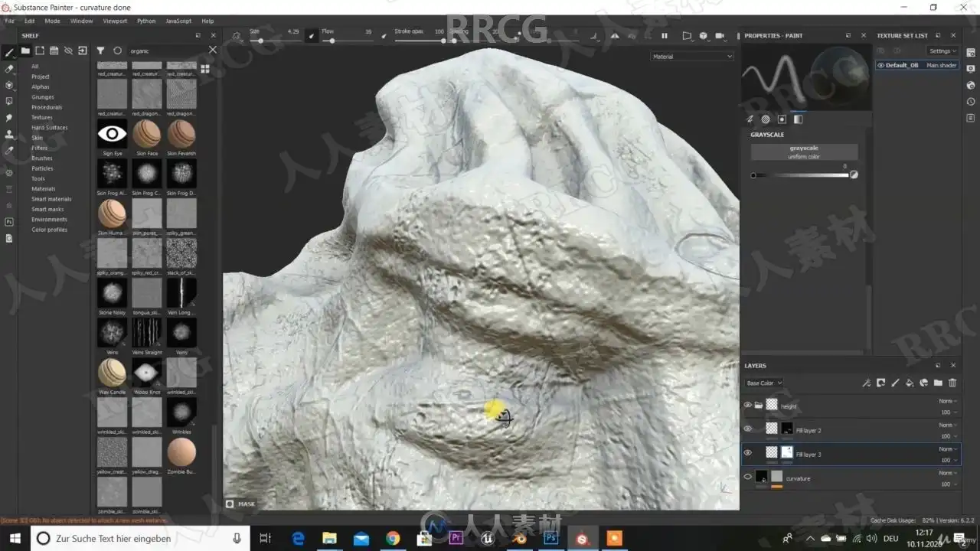Delete layer with the trash icon

(x=952, y=383)
